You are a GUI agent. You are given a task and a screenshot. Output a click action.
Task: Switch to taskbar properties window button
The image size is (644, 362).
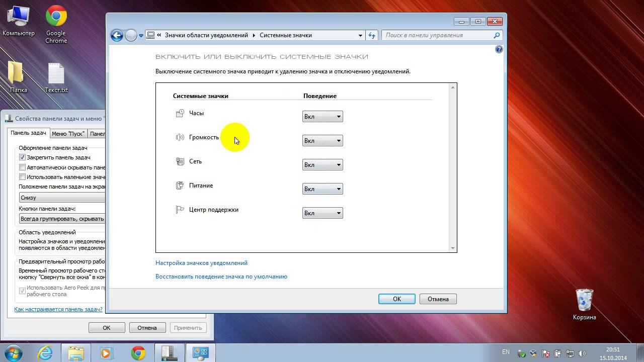click(169, 353)
